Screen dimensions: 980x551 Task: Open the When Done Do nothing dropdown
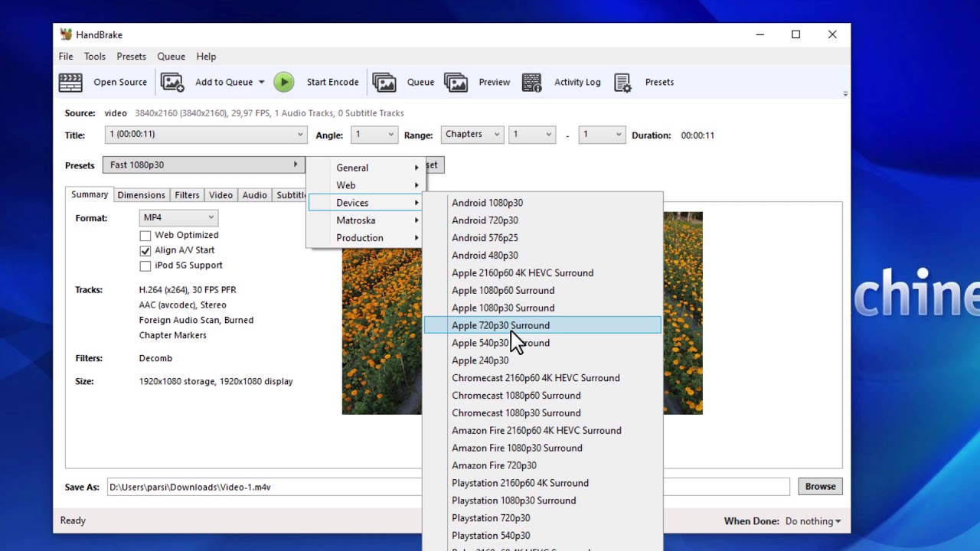click(813, 521)
